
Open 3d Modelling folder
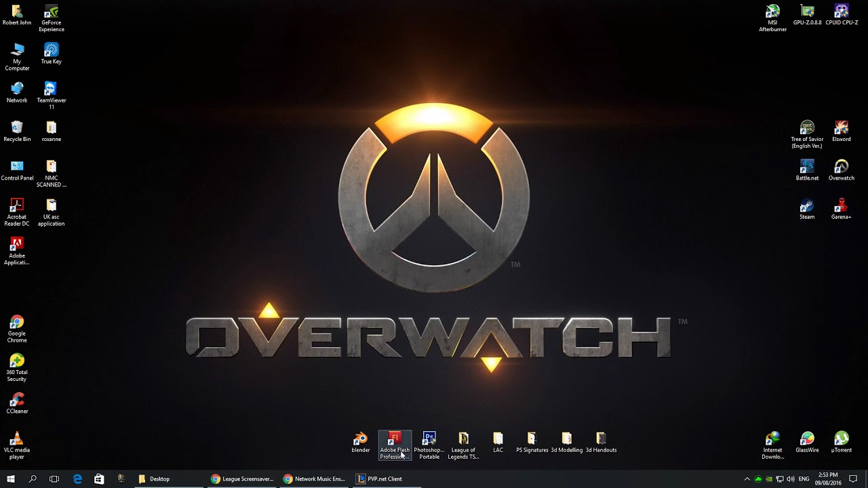(567, 442)
